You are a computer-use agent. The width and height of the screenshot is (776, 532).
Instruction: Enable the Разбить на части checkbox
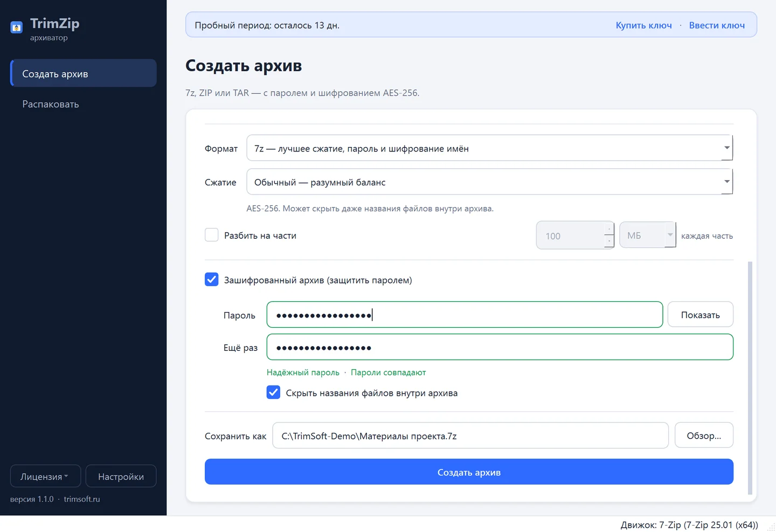pos(212,235)
